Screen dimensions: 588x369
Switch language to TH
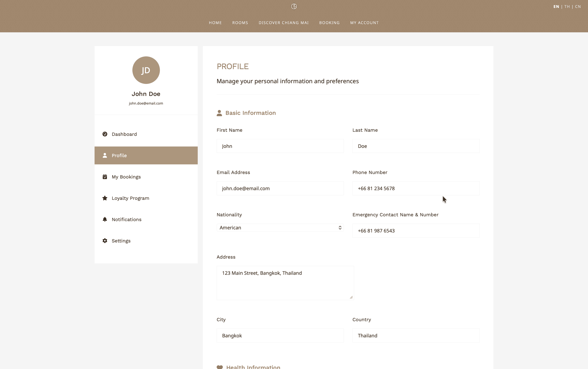(567, 7)
